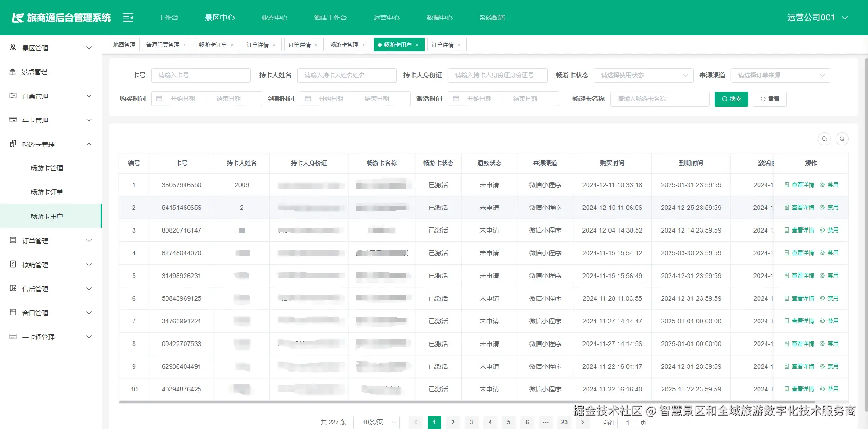The height and width of the screenshot is (429, 868).
Task: Click the 前往 page number input field
Action: [628, 422]
